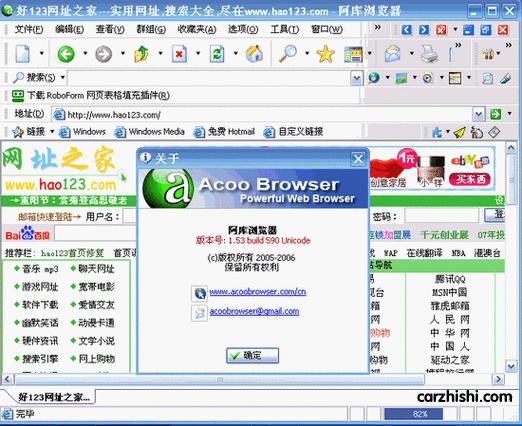Image resolution: width=522 pixels, height=426 pixels.
Task: Click the acoobrowser@gmail.com email link
Action: coord(254,311)
